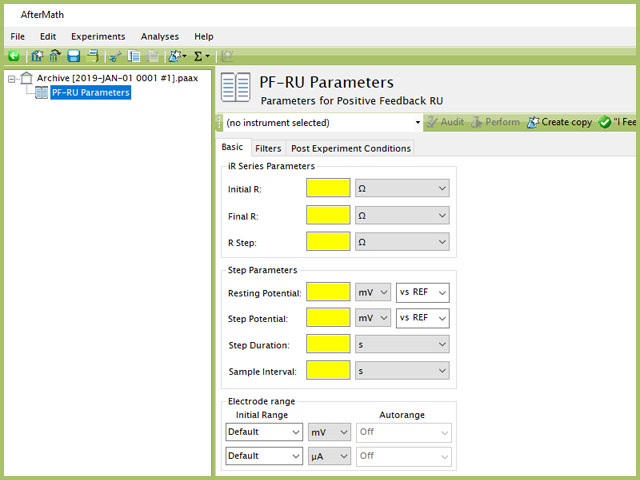This screenshot has height=480, width=640.
Task: Open the Autorange dropdown in the µA row
Action: (404, 456)
